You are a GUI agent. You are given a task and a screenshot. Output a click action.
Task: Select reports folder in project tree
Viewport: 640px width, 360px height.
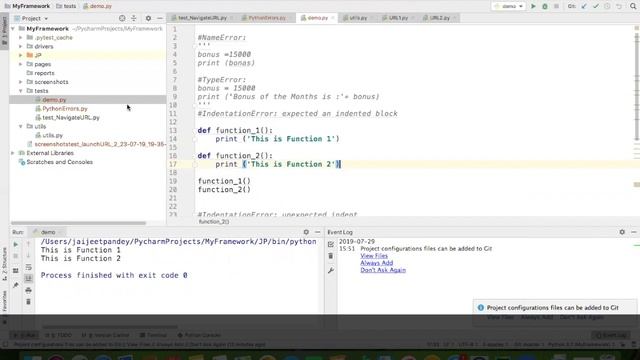coord(44,73)
